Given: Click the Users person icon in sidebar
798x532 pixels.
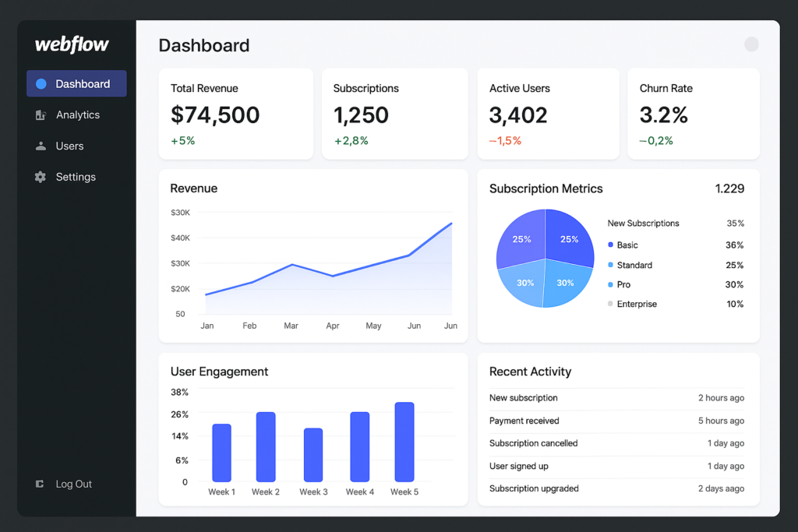Looking at the screenshot, I should click(x=40, y=146).
